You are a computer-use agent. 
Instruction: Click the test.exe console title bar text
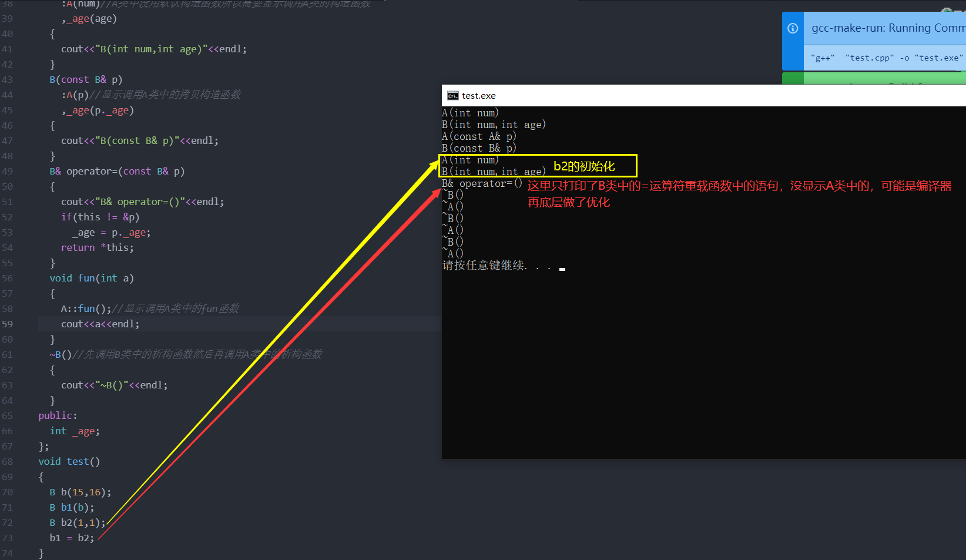[x=479, y=96]
